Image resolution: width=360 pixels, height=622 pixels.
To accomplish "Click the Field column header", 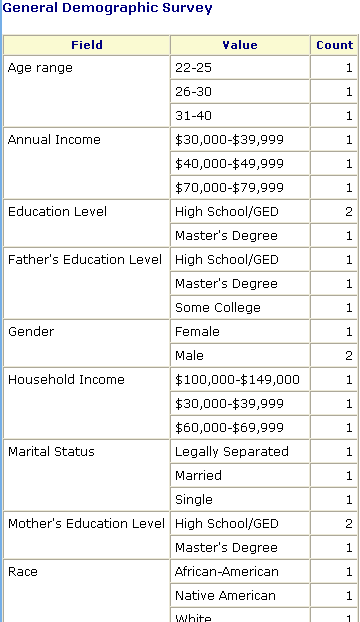I will pos(87,45).
